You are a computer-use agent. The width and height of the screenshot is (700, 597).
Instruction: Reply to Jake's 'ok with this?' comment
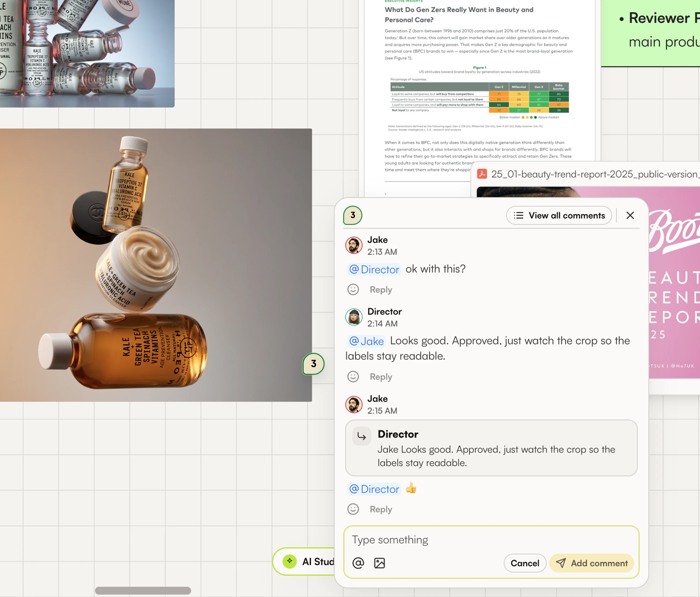point(381,290)
